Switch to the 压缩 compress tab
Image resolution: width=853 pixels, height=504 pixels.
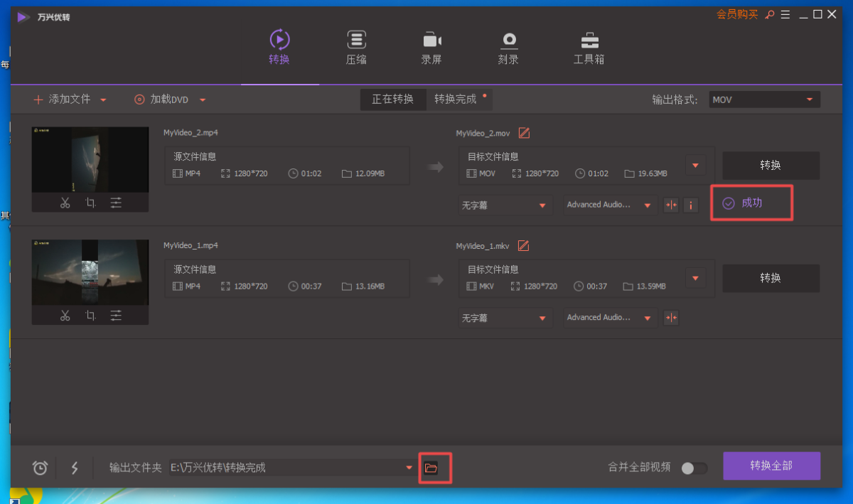click(356, 48)
